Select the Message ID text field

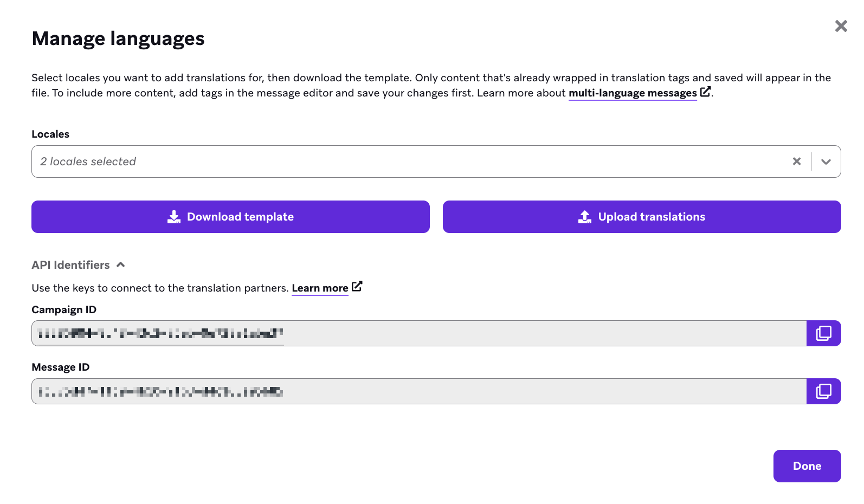[x=379, y=391]
